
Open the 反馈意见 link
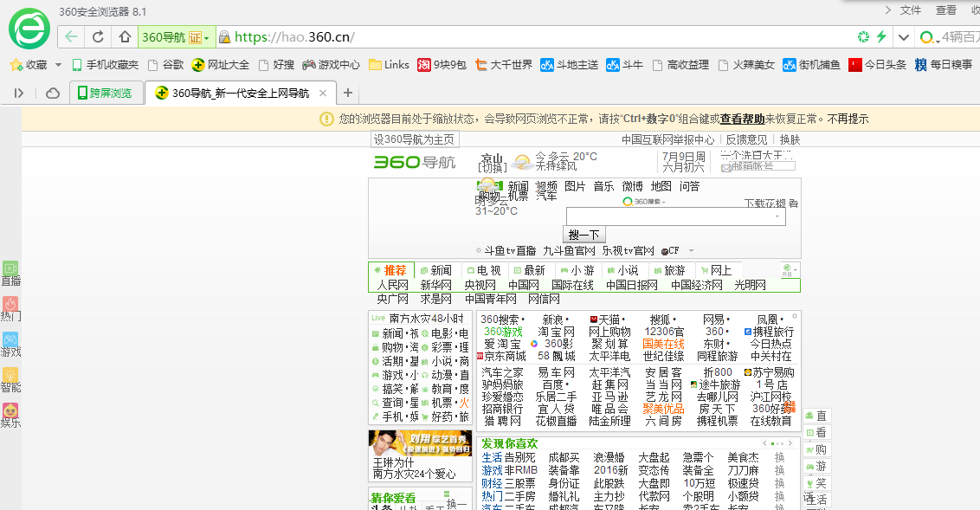746,139
